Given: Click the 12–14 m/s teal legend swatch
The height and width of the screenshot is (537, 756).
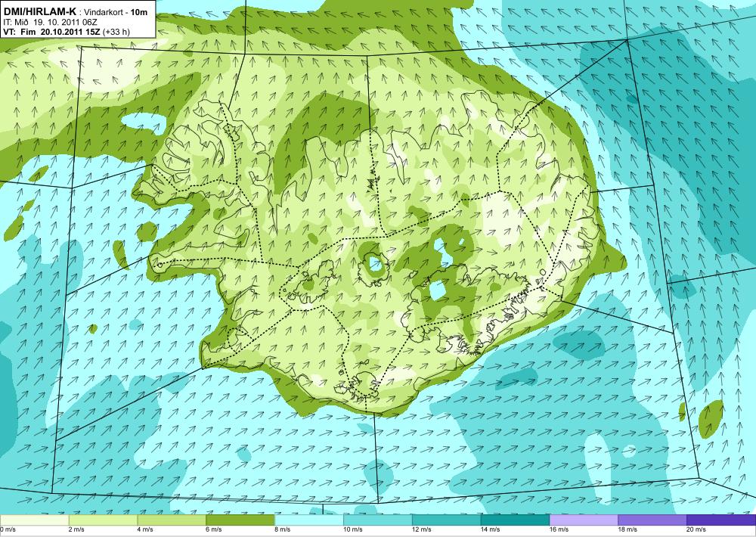Looking at the screenshot, I should (447, 520).
